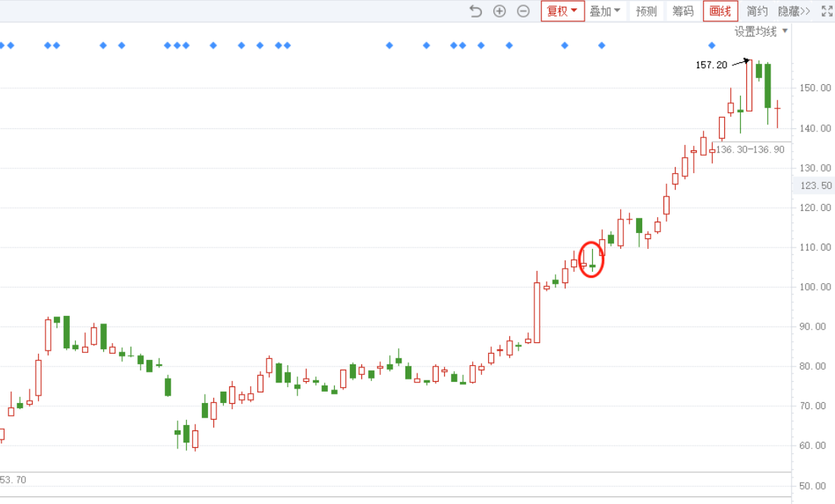
Task: Zoom in with the plus magnifier icon
Action: pyautogui.click(x=499, y=11)
